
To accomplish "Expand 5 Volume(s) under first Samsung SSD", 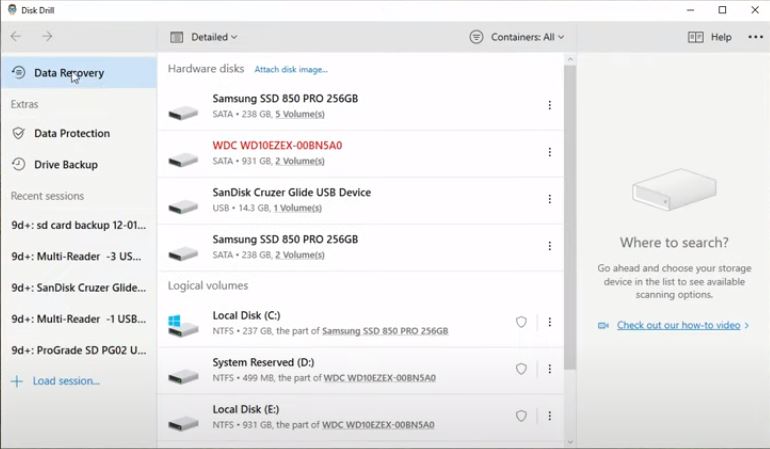I will 300,114.
